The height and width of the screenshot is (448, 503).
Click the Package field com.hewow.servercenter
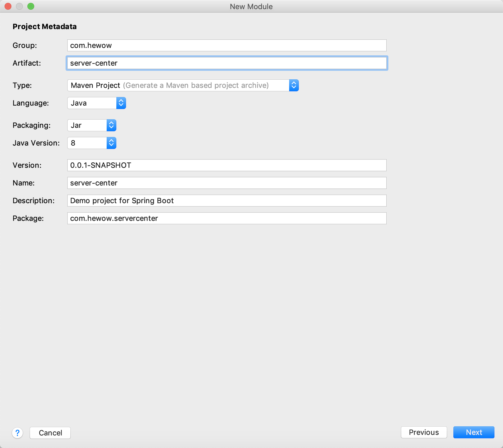(x=227, y=218)
